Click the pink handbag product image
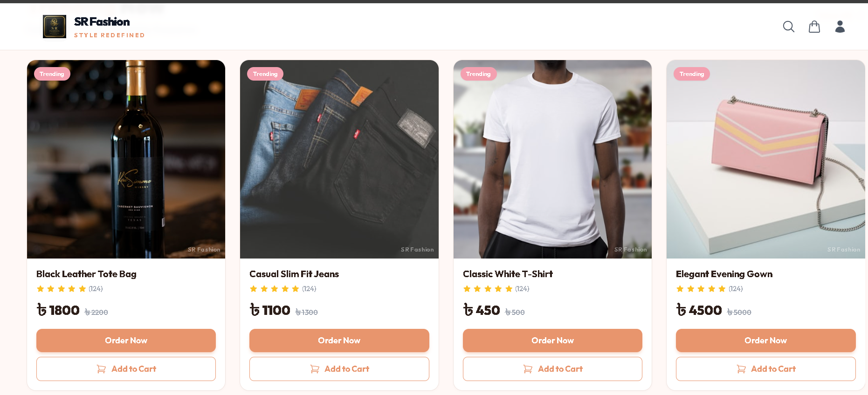 [765, 159]
